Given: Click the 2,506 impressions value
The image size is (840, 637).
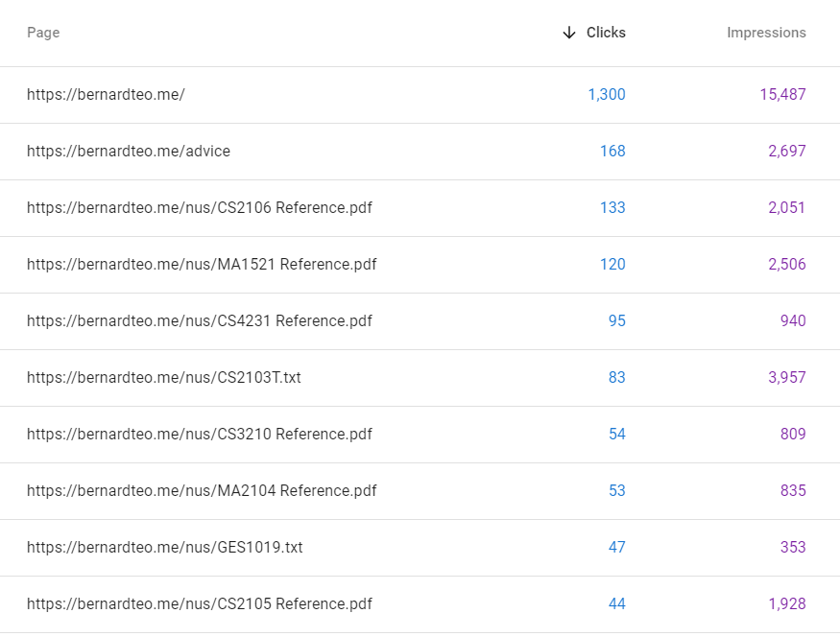Looking at the screenshot, I should [x=787, y=265].
